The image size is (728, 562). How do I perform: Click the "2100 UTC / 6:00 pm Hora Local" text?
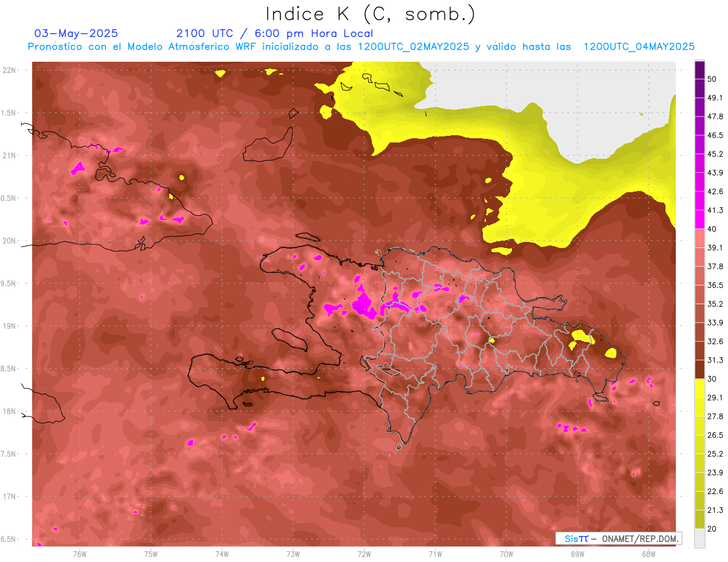point(274,33)
